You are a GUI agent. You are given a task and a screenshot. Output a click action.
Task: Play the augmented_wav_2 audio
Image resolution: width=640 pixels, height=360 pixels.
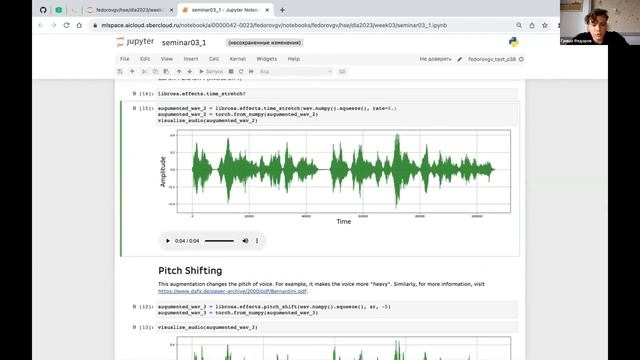click(167, 241)
